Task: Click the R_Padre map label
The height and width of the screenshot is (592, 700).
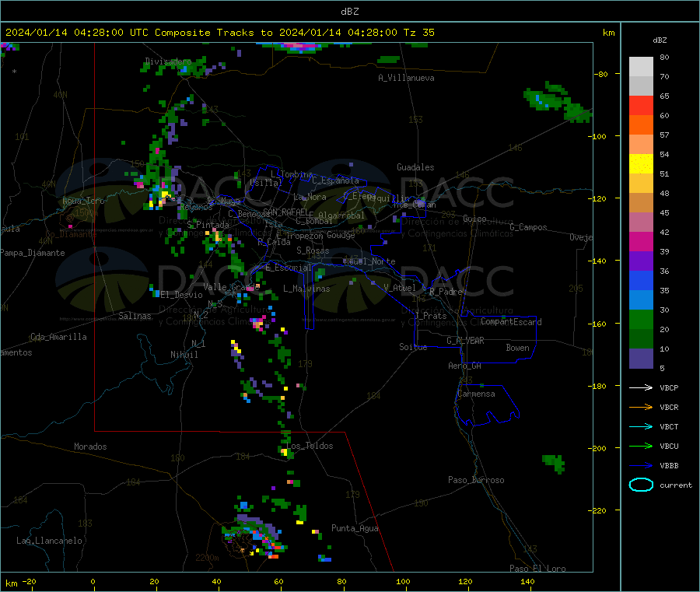Action: (x=446, y=292)
